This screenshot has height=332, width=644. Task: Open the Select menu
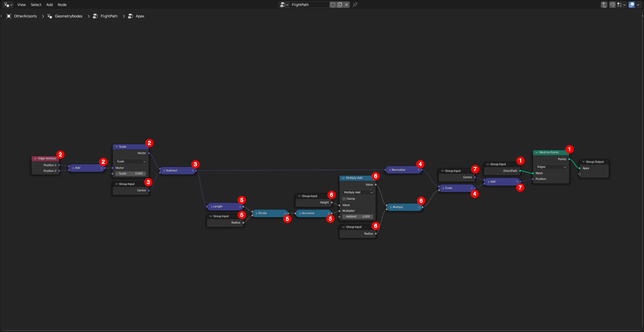coord(36,5)
